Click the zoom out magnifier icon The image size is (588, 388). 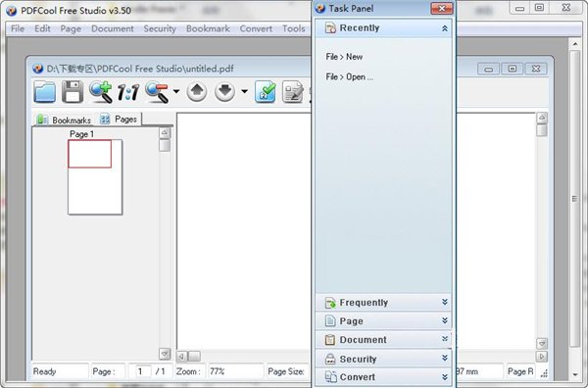[157, 92]
